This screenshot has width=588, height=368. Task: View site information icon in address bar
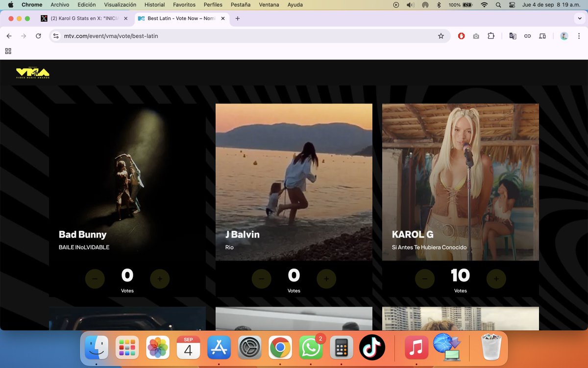click(56, 36)
